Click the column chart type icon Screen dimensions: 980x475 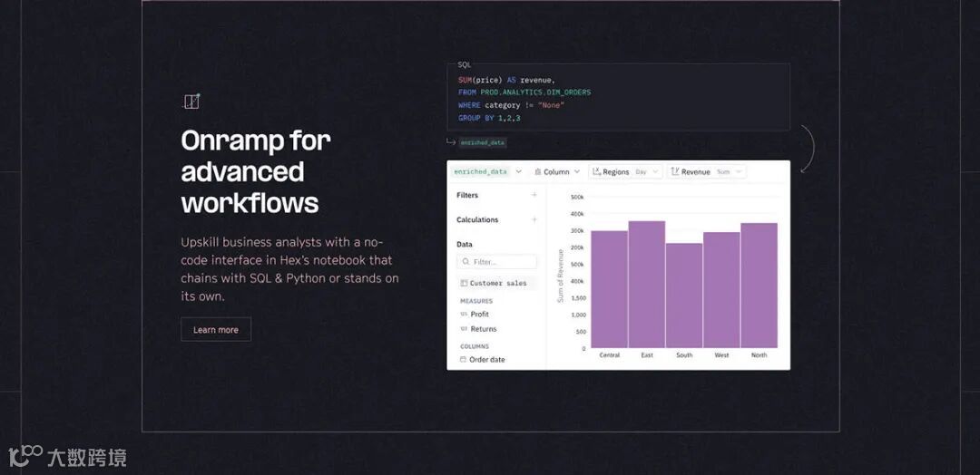[x=538, y=171]
